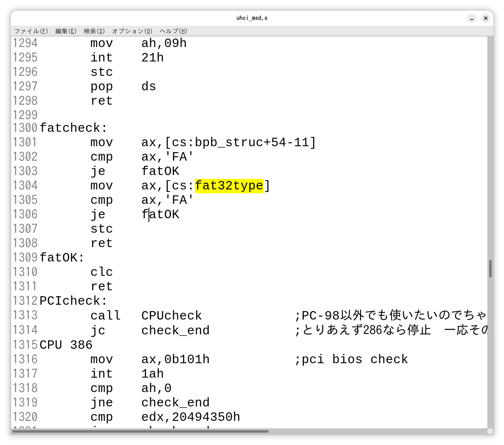Click the edx,20494350h operand
This screenshot has width=504, height=445.
[x=190, y=417]
